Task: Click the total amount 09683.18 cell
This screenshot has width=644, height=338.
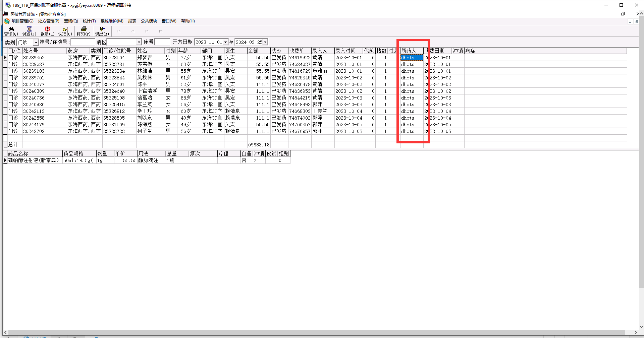Action: pos(259,145)
